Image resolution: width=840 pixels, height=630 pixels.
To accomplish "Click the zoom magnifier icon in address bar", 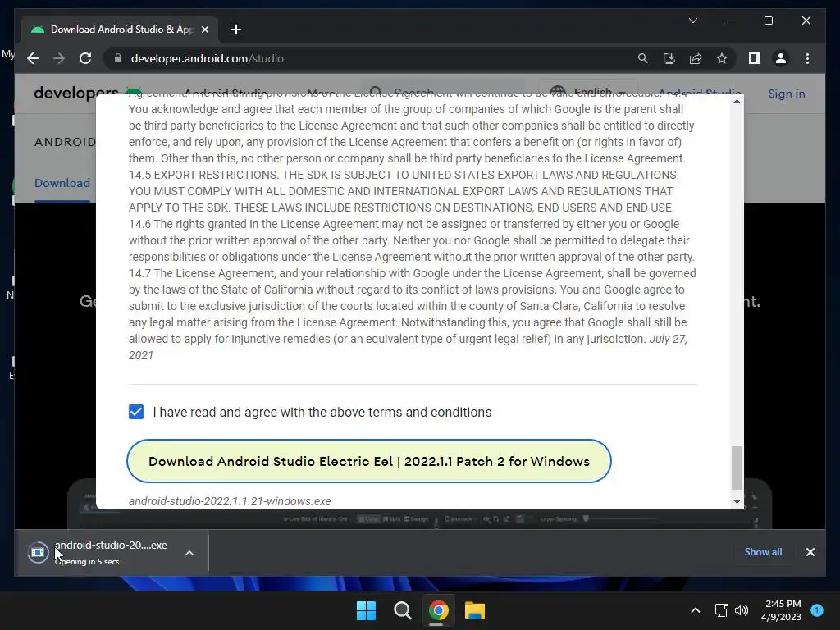I will pyautogui.click(x=643, y=58).
